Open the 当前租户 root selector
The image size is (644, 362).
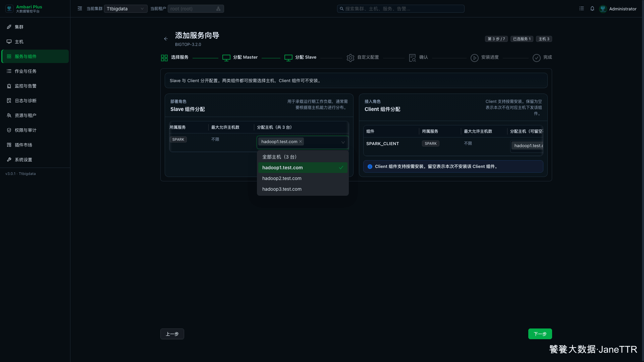[196, 9]
